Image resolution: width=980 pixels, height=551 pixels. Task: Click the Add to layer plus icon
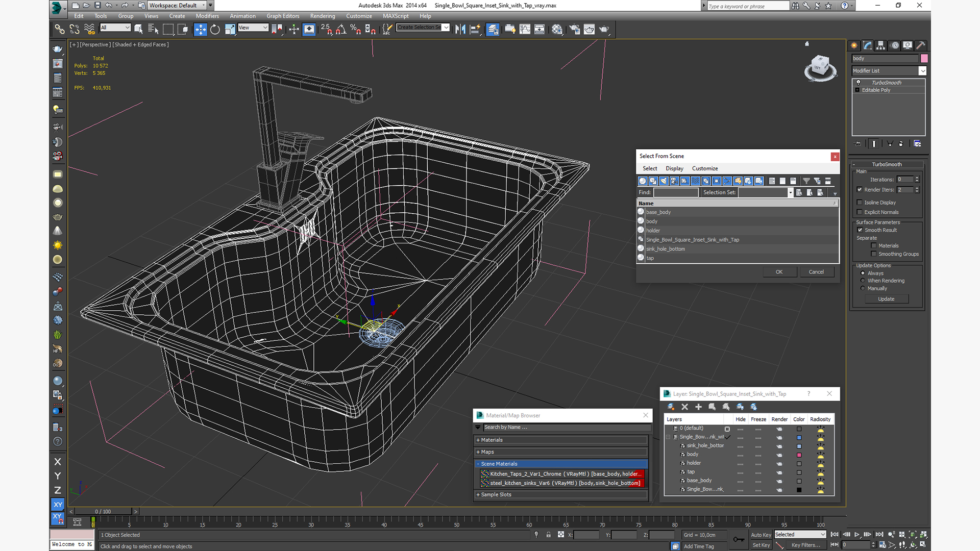(x=698, y=407)
